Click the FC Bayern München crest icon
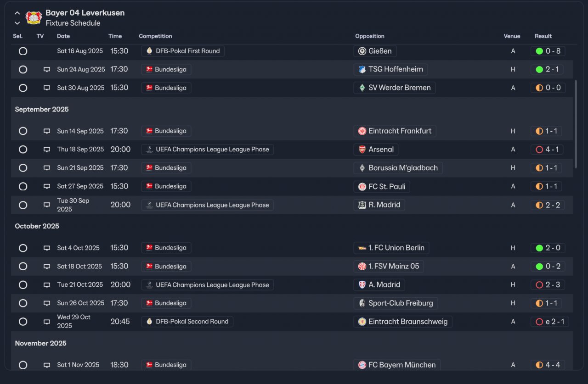This screenshot has height=384, width=588. tap(362, 365)
